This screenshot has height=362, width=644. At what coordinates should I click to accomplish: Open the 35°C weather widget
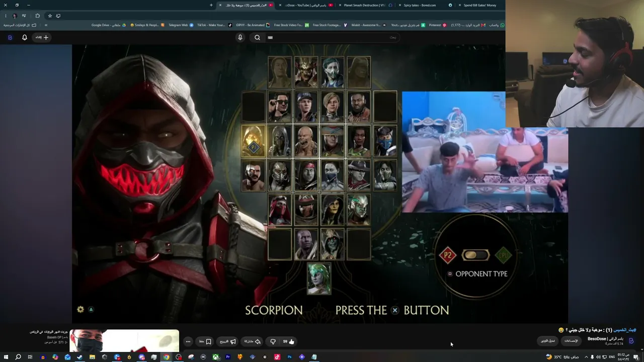coord(563,357)
